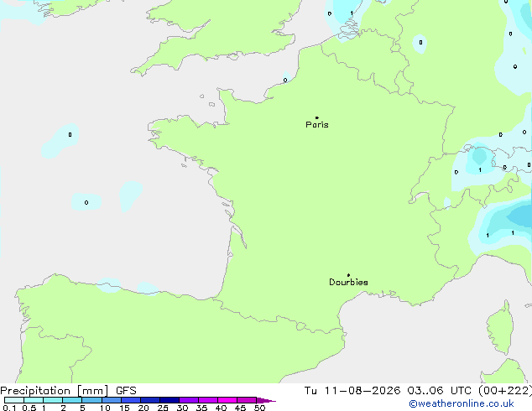This screenshot has height=411, width=532.
Task: Click the forecast date Tu 11-08-2026 text
Action: tap(352, 391)
